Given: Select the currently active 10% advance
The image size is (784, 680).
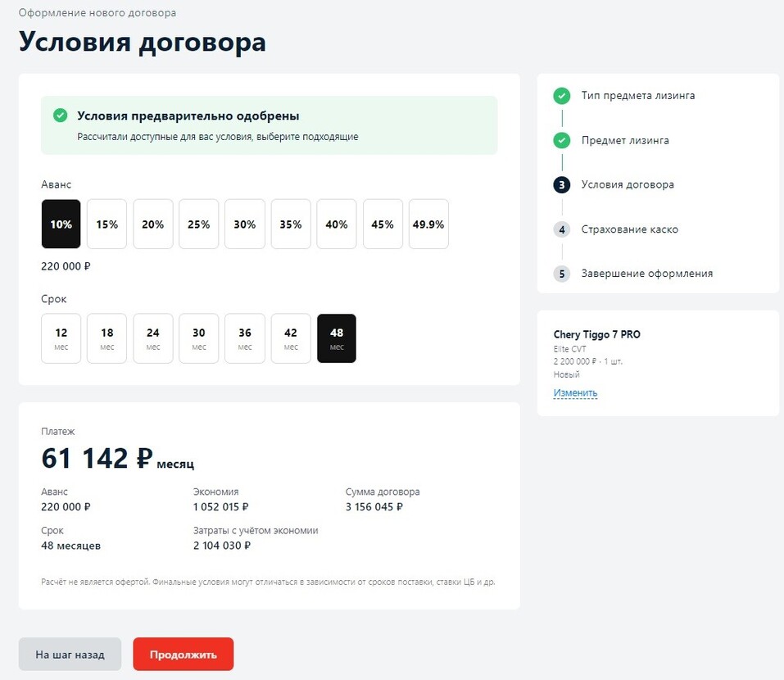Looking at the screenshot, I should pyautogui.click(x=61, y=224).
